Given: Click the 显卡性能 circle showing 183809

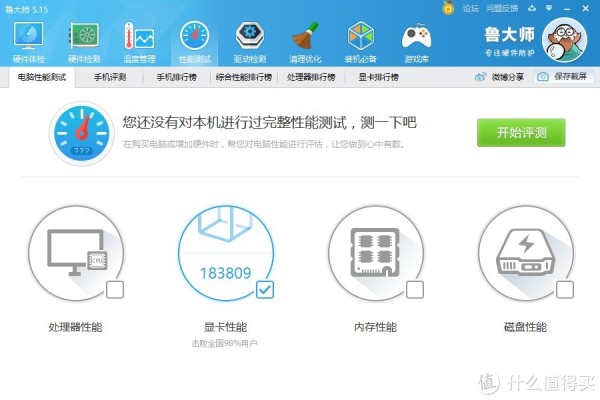Looking at the screenshot, I should point(226,253).
